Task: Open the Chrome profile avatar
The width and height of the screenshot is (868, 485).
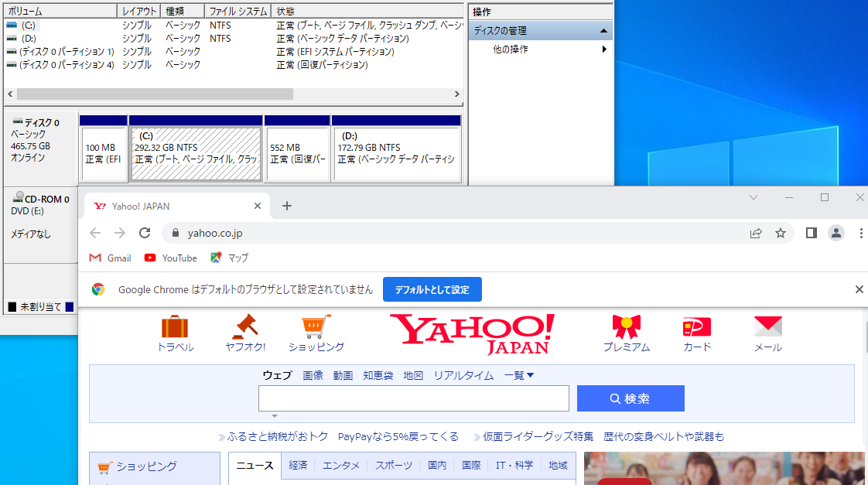Action: 836,233
